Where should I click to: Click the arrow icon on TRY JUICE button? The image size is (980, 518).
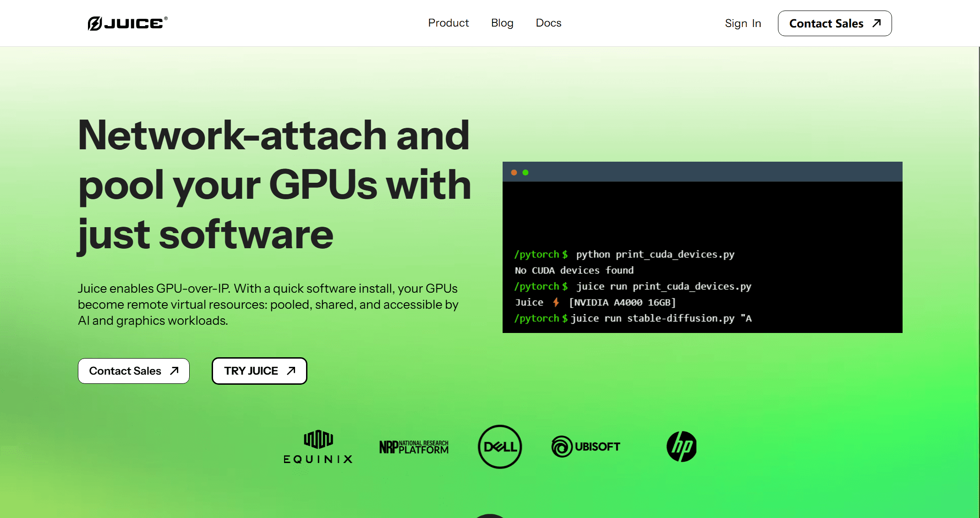291,371
